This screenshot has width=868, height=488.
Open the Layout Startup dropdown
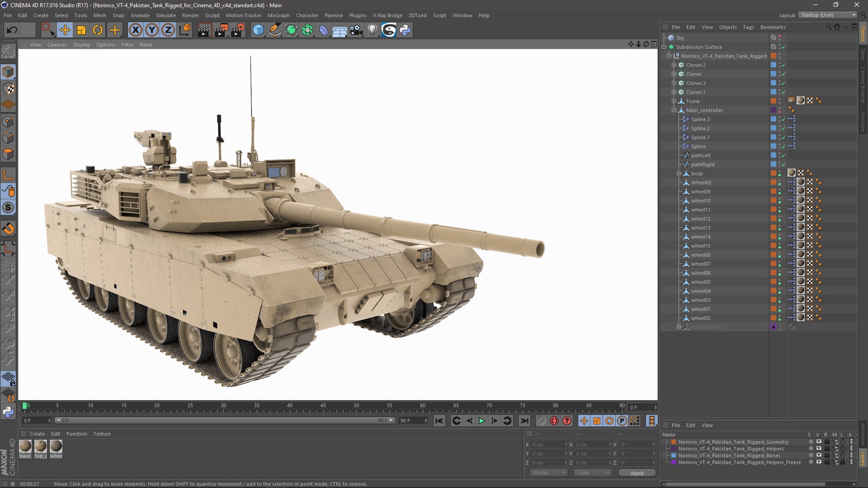[x=828, y=15]
